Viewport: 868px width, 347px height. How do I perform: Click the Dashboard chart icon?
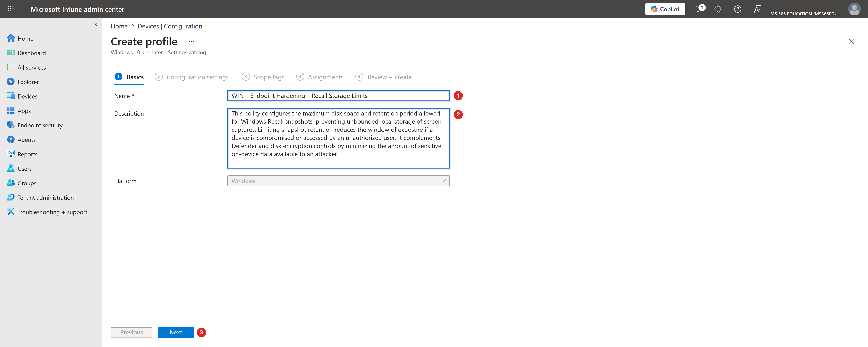tap(11, 53)
